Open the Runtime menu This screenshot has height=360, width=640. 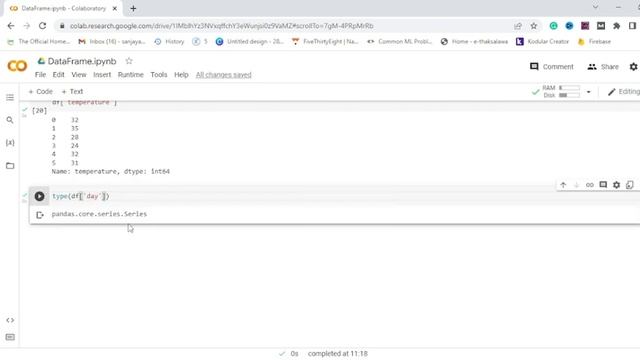tap(131, 75)
